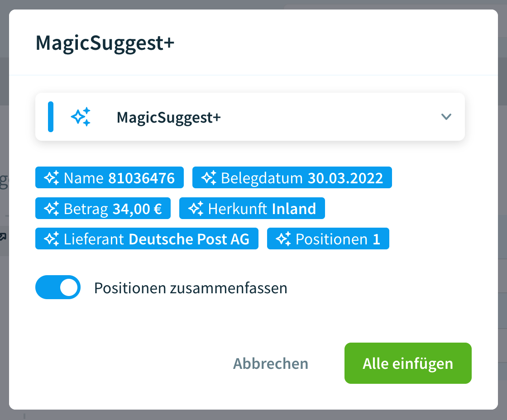Select the Betrag 34,00 € suggestion chip
The height and width of the screenshot is (420, 507).
coord(103,208)
